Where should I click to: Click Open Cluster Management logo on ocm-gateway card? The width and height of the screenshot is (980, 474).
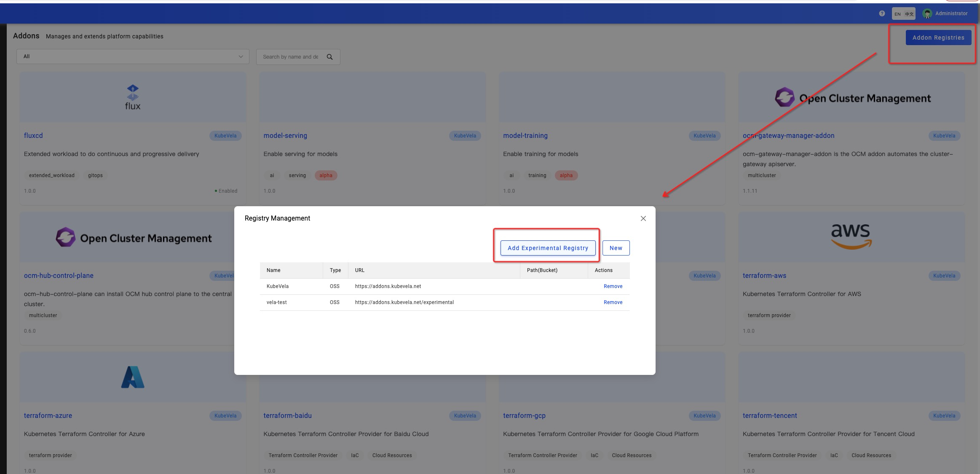point(853,97)
